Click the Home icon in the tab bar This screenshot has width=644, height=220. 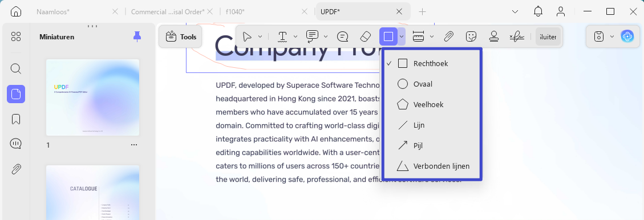coord(15,11)
